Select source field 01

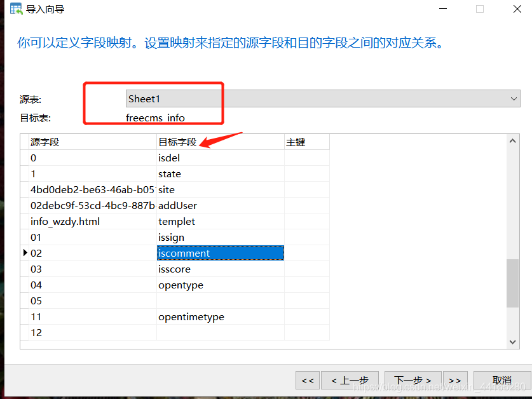click(93, 238)
